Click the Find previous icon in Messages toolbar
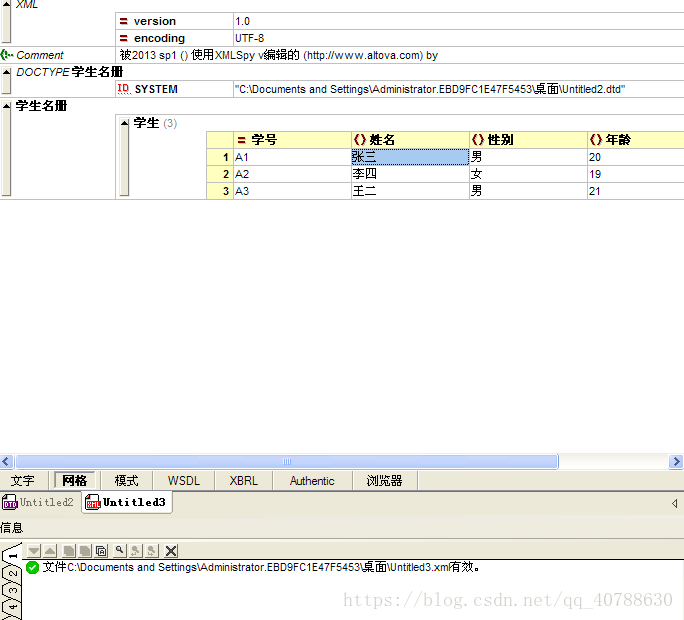 coord(135,551)
